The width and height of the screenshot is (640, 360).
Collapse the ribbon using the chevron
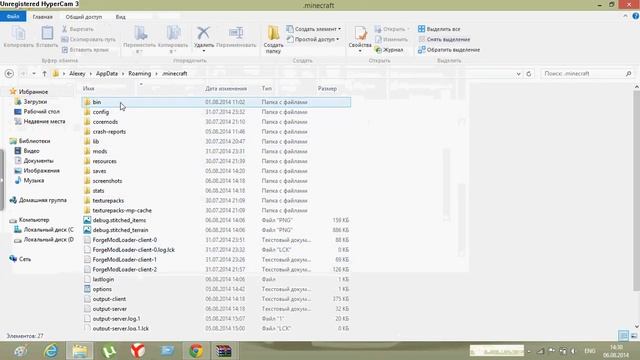click(x=625, y=16)
